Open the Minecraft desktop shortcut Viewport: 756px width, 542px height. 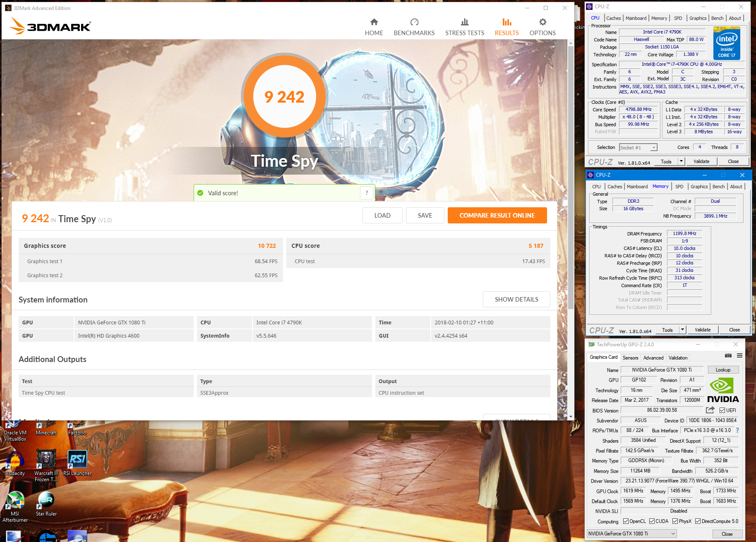pyautogui.click(x=46, y=429)
